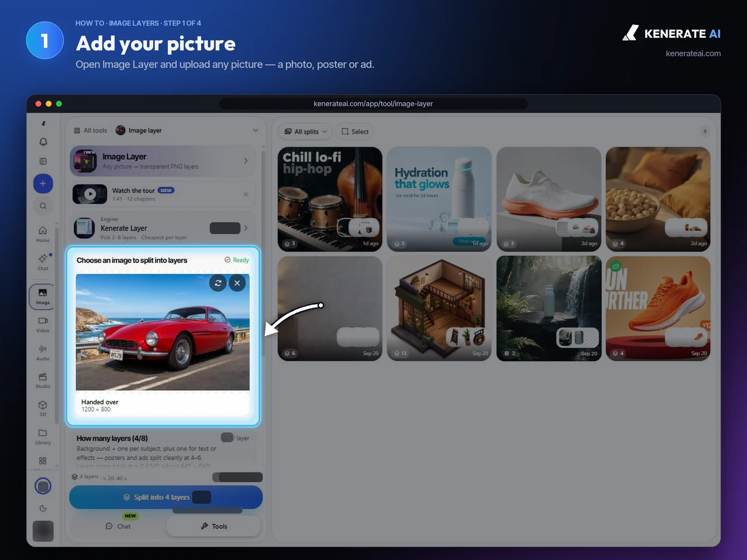This screenshot has width=747, height=560.
Task: Expand the Image Layer card chevron
Action: 246,161
